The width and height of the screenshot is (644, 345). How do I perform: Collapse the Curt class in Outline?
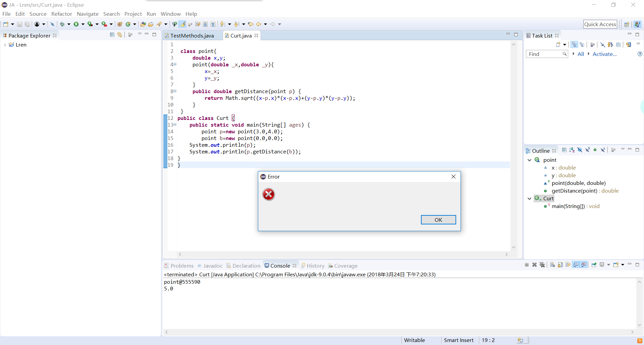click(529, 199)
